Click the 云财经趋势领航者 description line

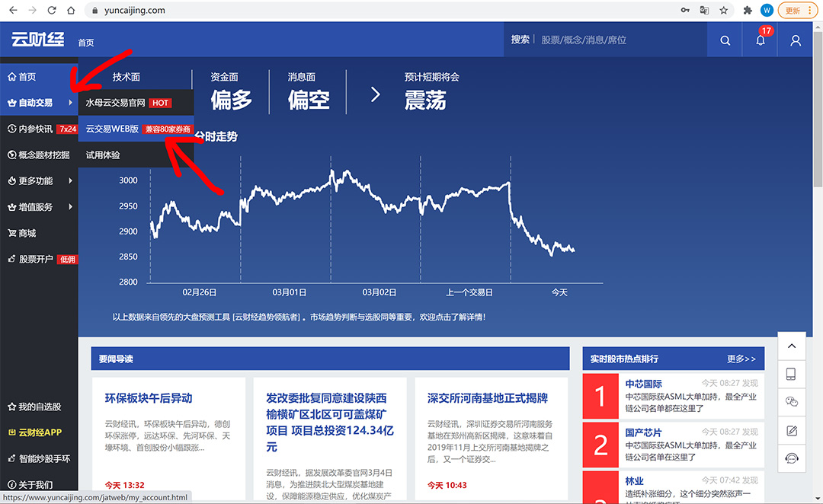coord(299,317)
